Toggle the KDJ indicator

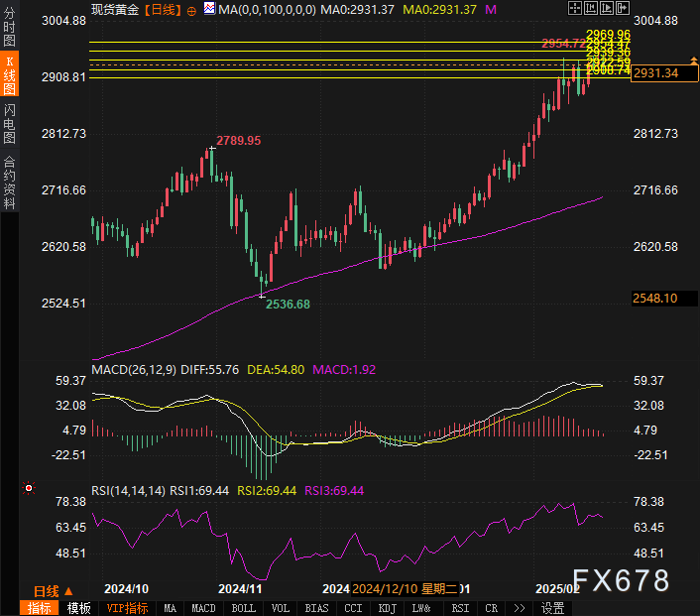[x=388, y=608]
